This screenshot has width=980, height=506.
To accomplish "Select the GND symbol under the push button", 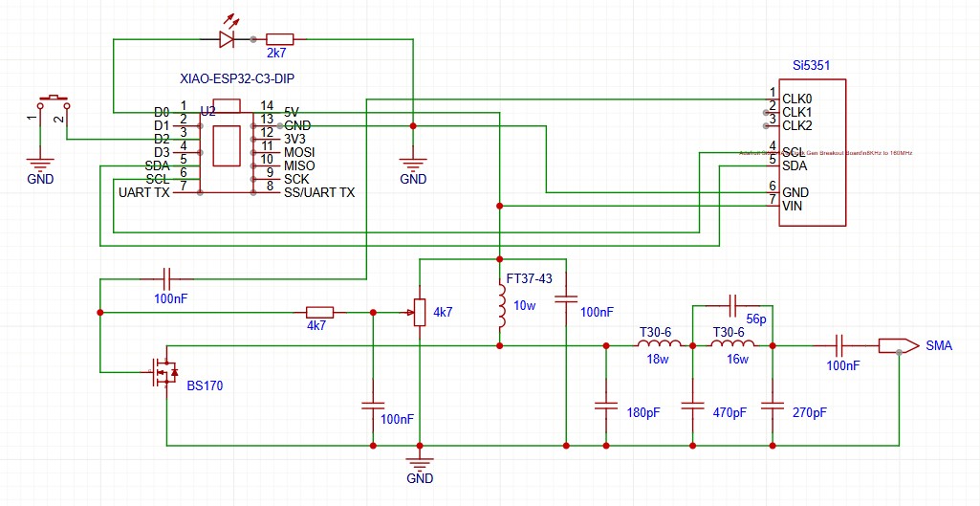I will 39,165.
